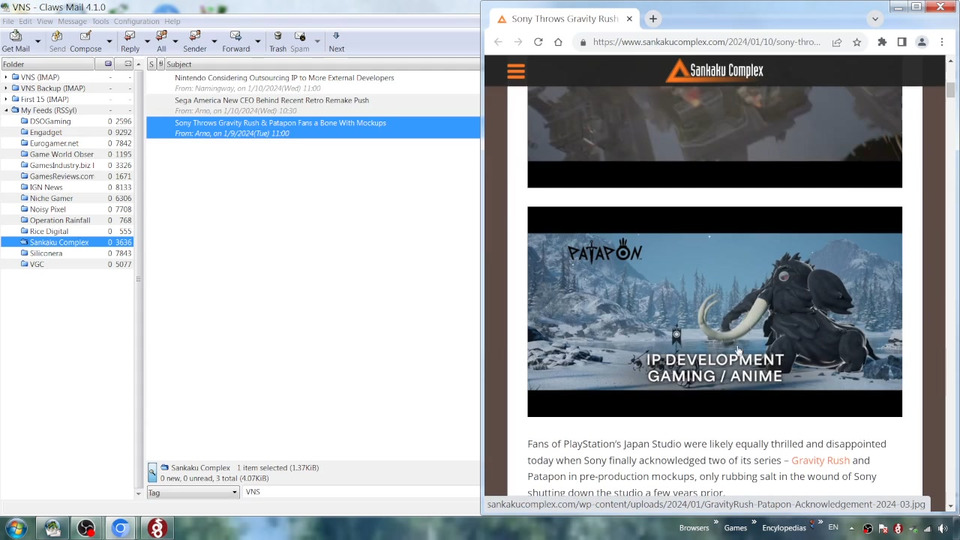Viewport: 960px width, 540px height.
Task: Open the Help menu
Action: (172, 21)
